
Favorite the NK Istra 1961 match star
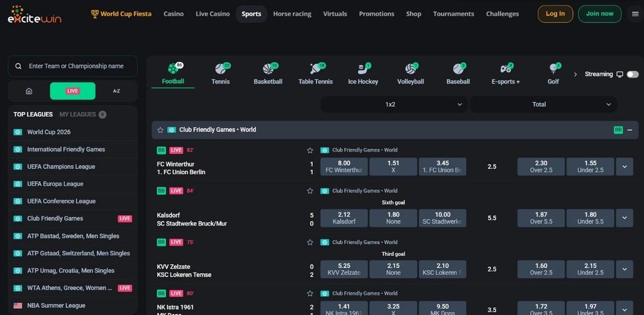pos(310,294)
